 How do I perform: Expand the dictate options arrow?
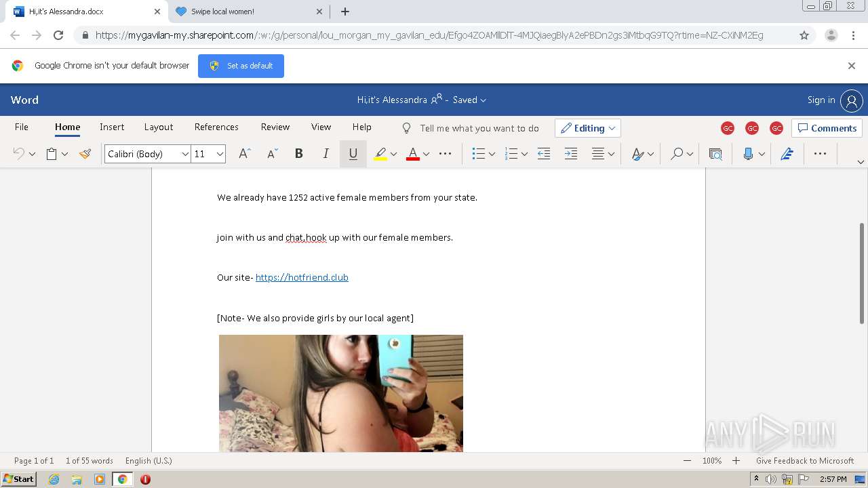(x=762, y=154)
